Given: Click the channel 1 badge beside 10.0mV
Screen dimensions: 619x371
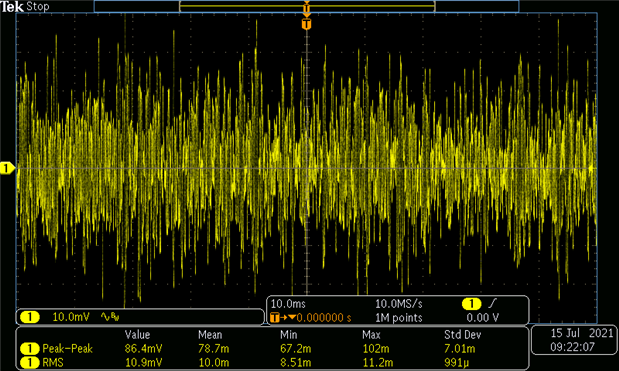Looking at the screenshot, I should tap(30, 317).
